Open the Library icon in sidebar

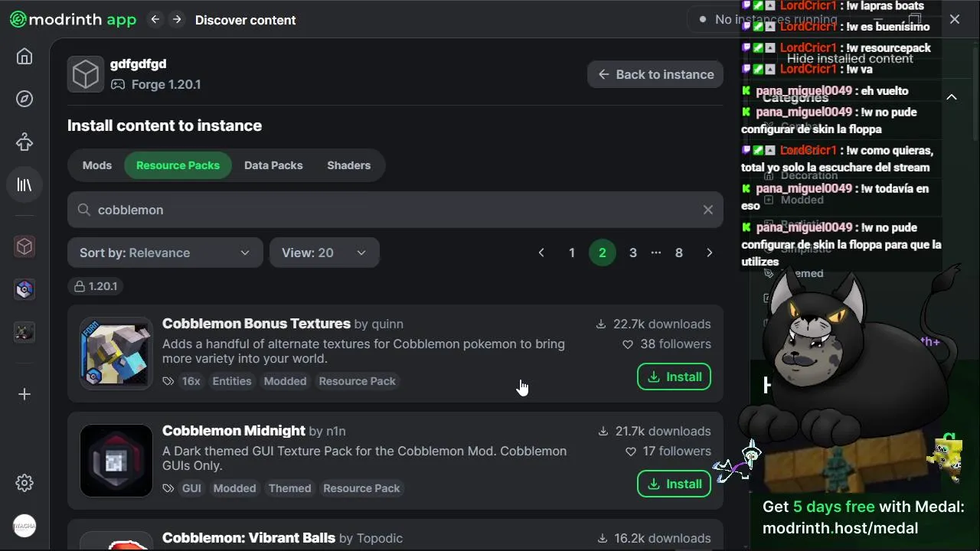(x=24, y=184)
